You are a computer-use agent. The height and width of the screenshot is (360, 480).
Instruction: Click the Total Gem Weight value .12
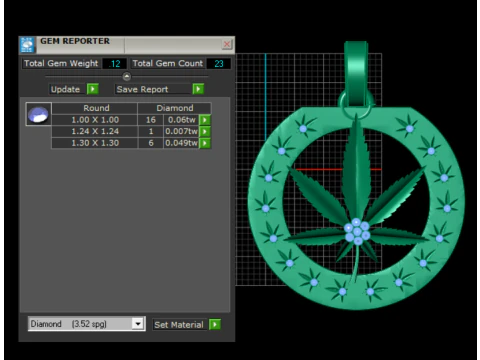point(114,64)
